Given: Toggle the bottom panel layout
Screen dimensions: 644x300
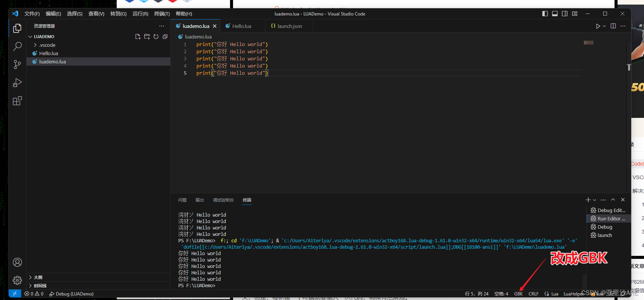Looking at the screenshot, I should (x=555, y=14).
